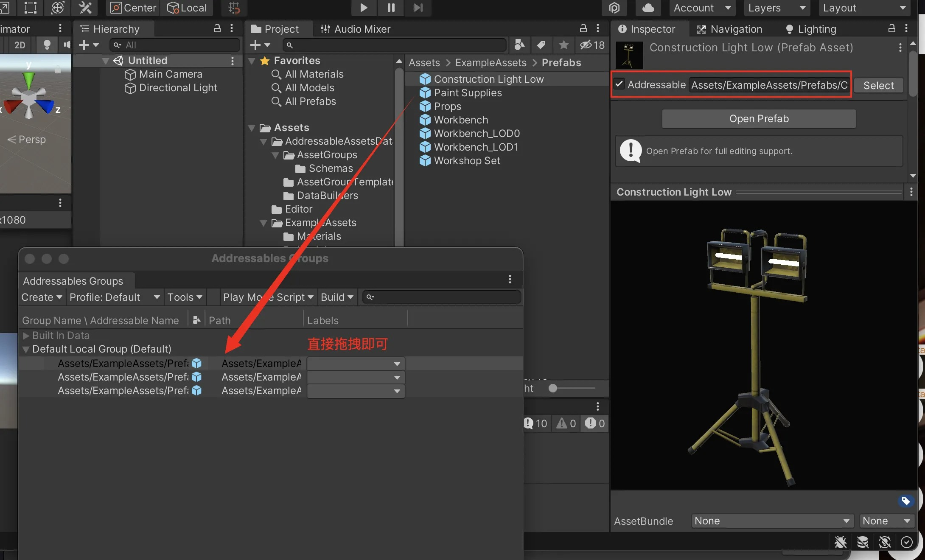The image size is (925, 560).
Task: Toggle hidden packages visibility count
Action: tap(592, 45)
